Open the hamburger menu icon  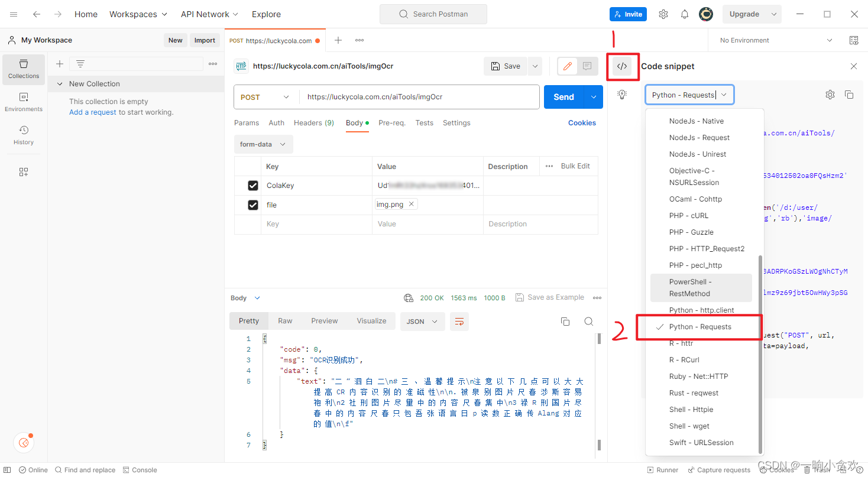click(x=14, y=14)
